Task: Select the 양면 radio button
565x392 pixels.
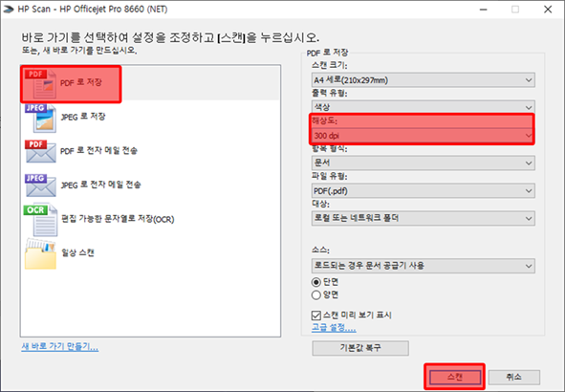Action: (316, 295)
